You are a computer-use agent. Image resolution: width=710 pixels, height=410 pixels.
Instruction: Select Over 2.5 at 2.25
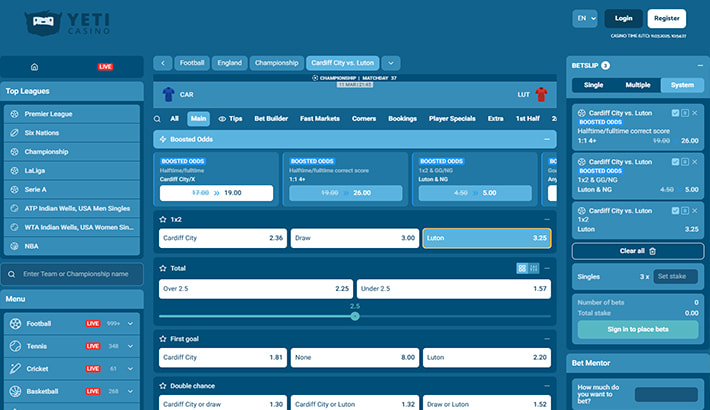pyautogui.click(x=256, y=289)
